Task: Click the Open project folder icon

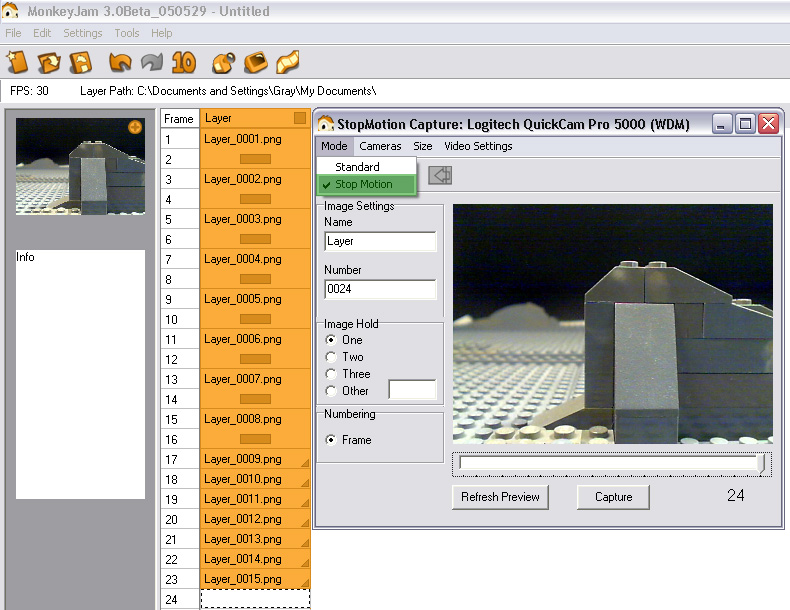Action: click(49, 62)
